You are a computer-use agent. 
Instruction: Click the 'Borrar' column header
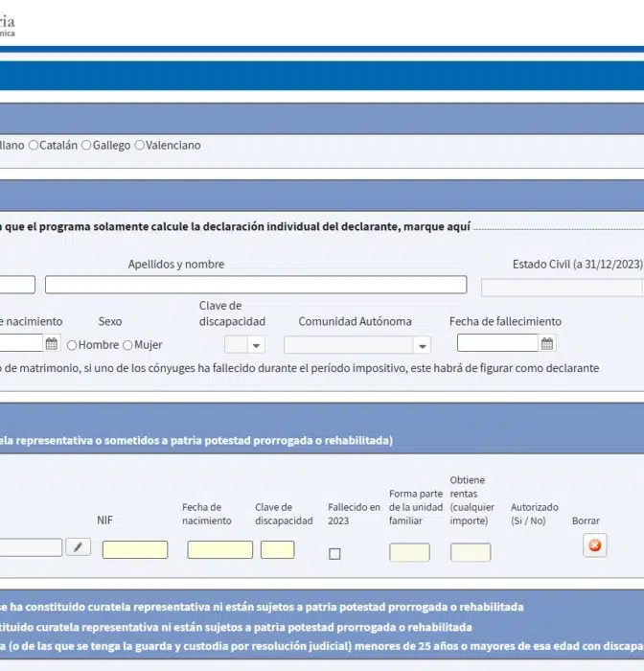coord(586,521)
